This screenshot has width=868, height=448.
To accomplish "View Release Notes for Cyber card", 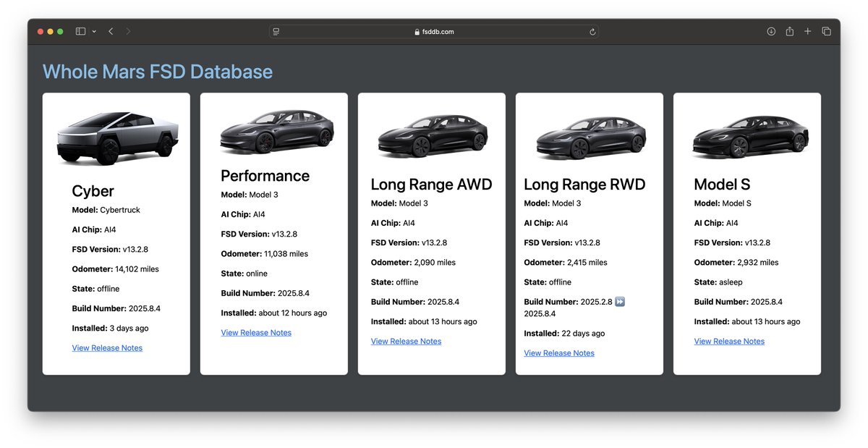I will pos(107,348).
